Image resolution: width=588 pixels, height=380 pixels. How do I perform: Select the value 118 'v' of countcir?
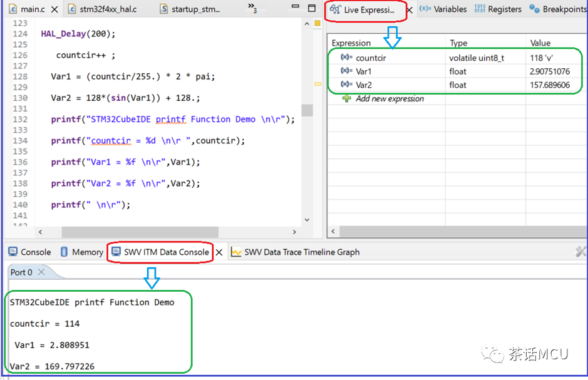tap(541, 58)
